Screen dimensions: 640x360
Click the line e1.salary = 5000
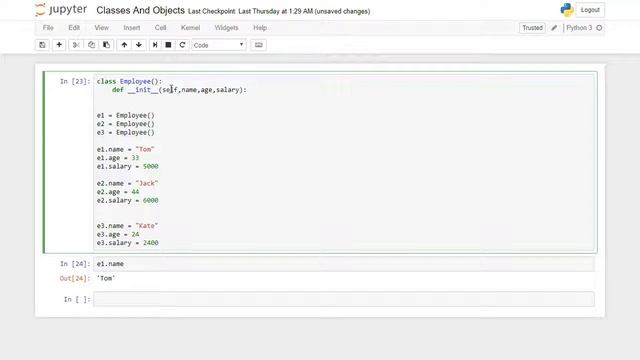tap(128, 167)
